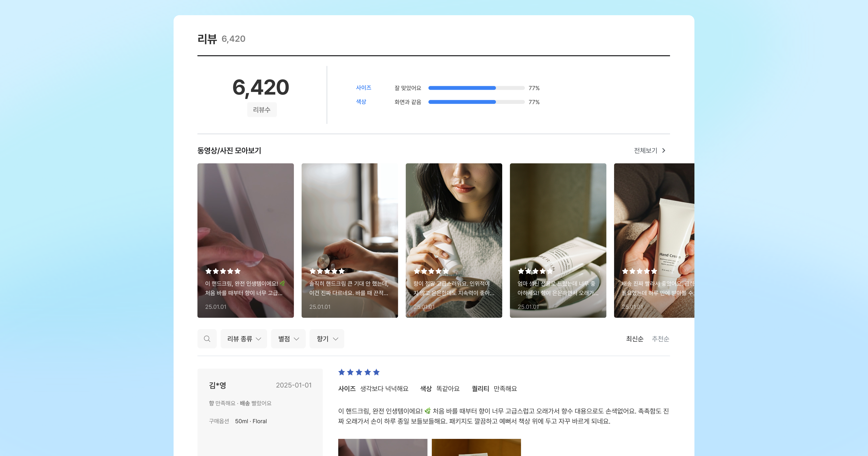
Task: Open review card '배송 진짜 빨라서 좋았어요'
Action: (654, 241)
